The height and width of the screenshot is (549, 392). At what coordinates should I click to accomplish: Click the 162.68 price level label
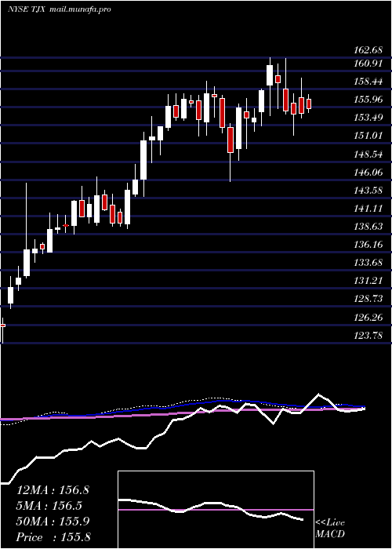(368, 50)
